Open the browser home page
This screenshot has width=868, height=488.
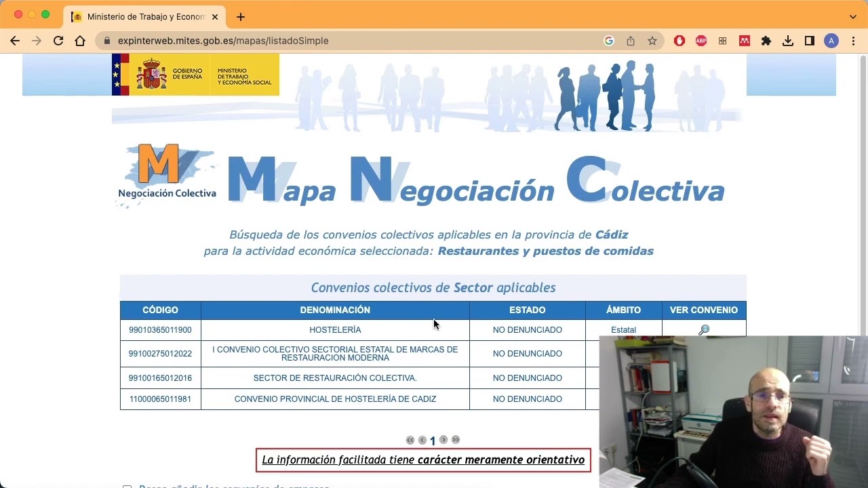80,41
